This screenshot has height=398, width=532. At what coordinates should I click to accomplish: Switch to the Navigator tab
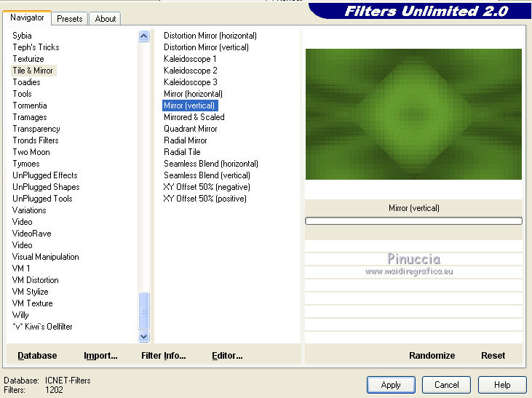27,17
